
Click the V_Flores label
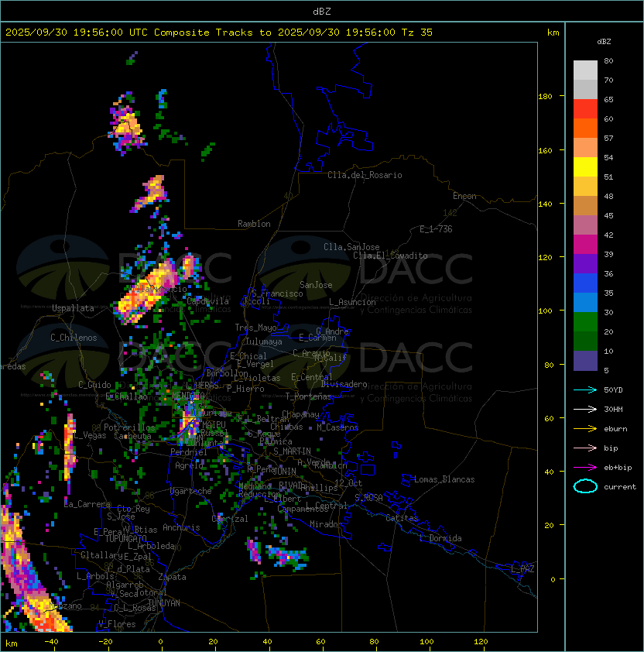117,624
